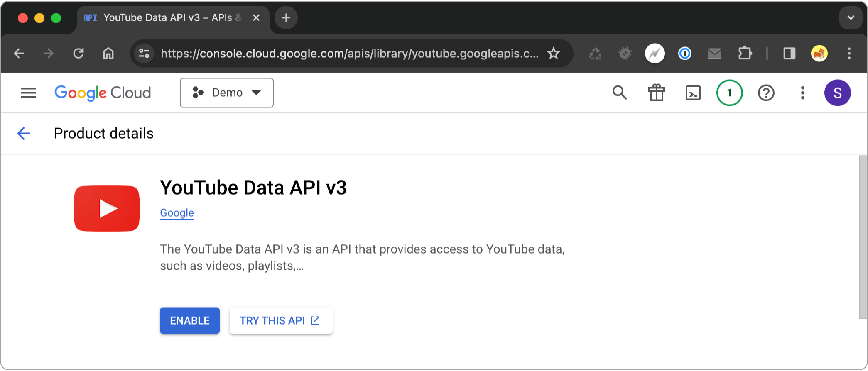Click the 'Product details' heading
The height and width of the screenshot is (371, 868).
point(104,133)
